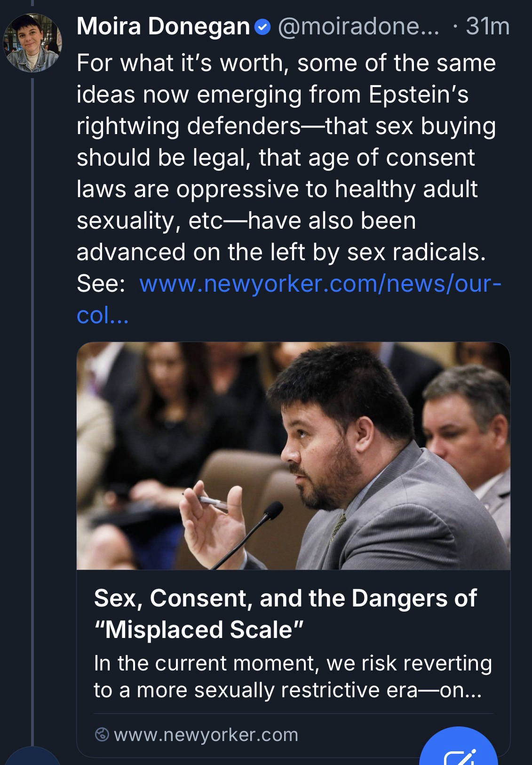
Task: Click the 31m timestamp
Action: point(487,27)
